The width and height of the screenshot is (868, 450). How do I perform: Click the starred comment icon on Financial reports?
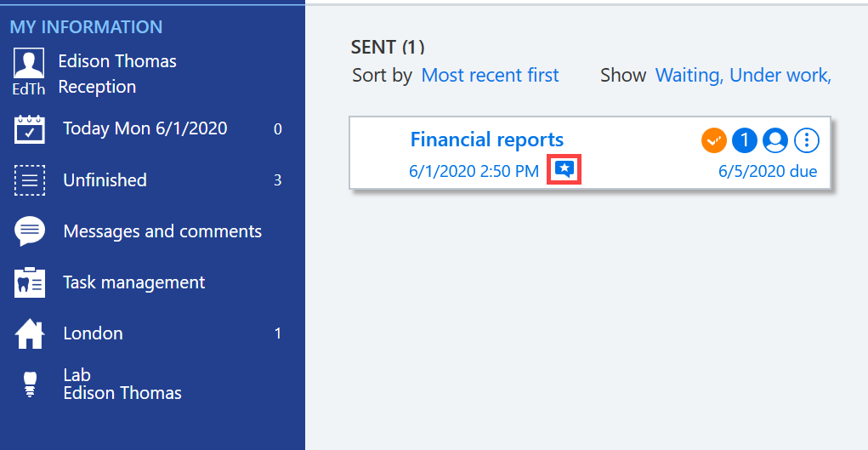564,169
